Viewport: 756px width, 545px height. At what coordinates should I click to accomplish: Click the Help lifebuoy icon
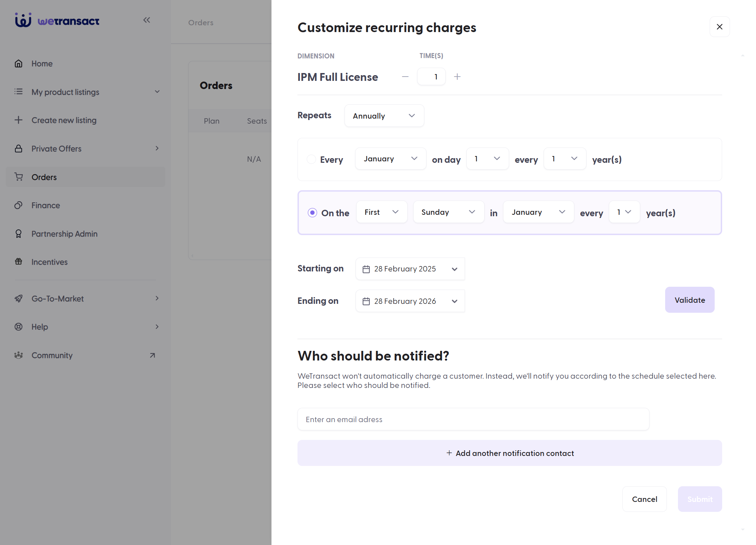coord(19,327)
